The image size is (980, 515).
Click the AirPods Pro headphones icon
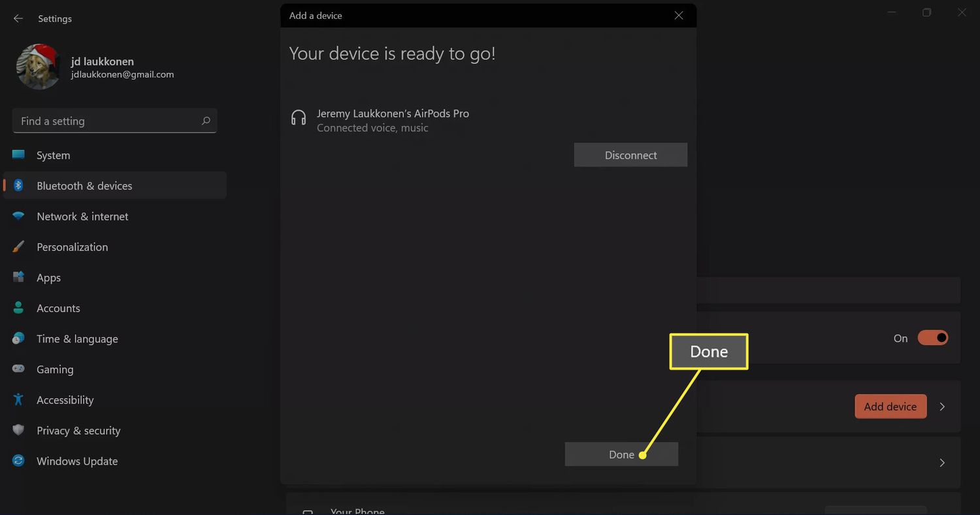(x=299, y=117)
